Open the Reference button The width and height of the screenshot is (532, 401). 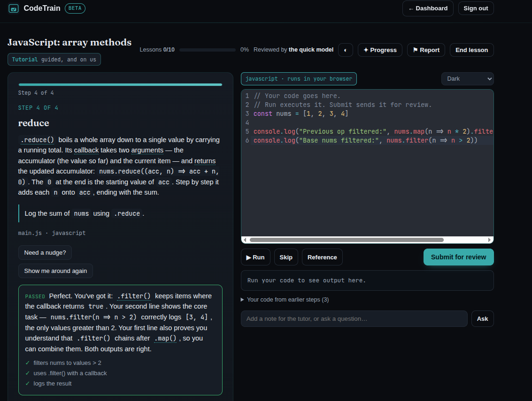coord(322,257)
